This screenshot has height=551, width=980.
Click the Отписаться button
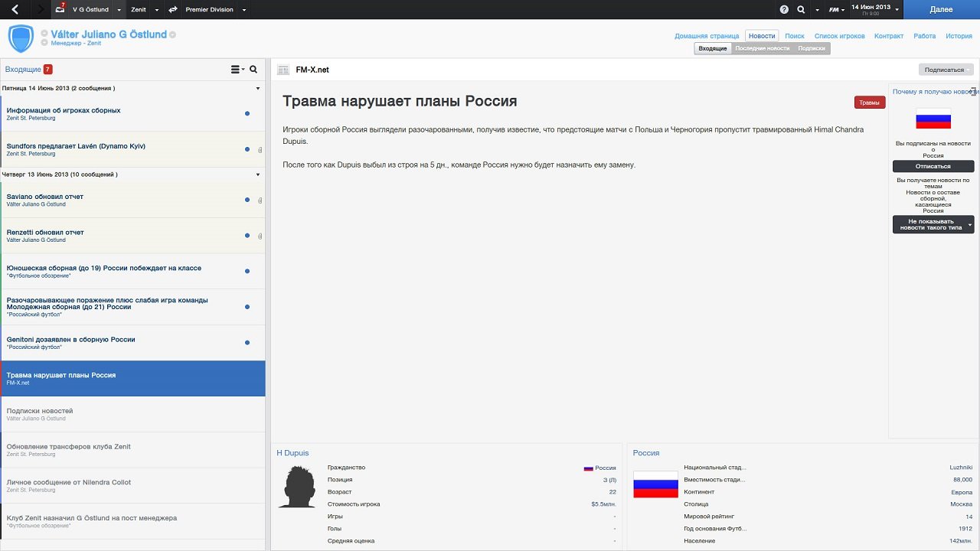(933, 166)
